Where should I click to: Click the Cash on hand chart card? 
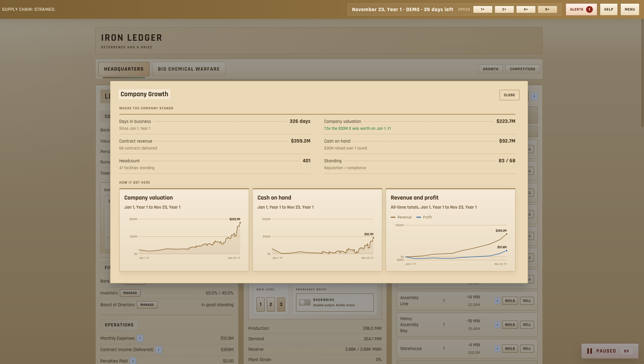pos(317,230)
